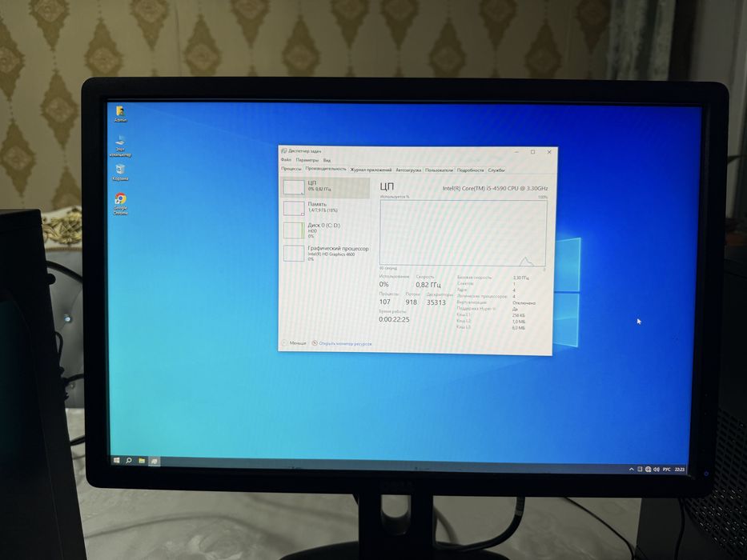This screenshot has width=747, height=560.
Task: Click the resource monitor icon beside link
Action: [x=315, y=343]
